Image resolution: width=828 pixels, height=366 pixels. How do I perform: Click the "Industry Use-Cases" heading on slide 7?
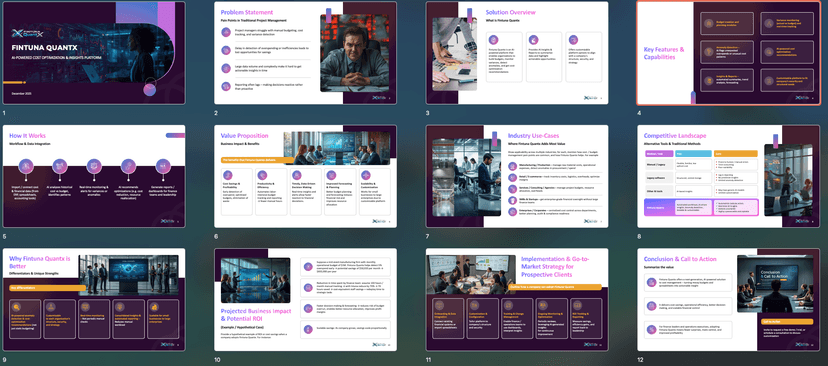533,136
